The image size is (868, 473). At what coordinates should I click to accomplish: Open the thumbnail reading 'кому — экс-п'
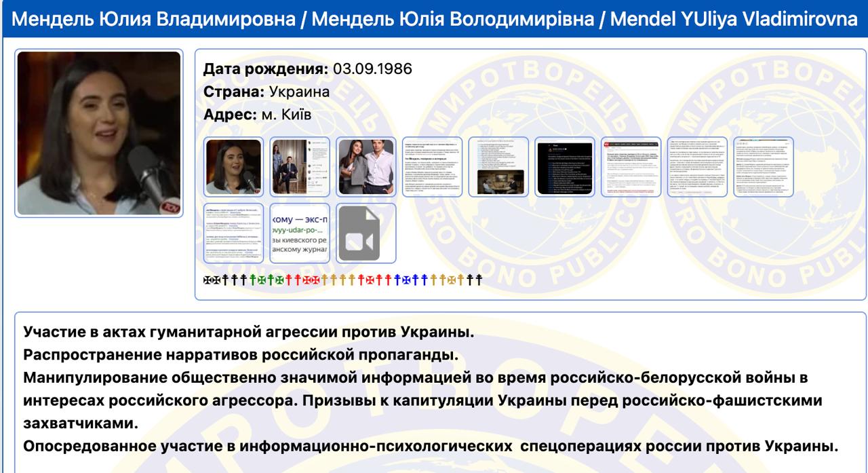point(300,233)
